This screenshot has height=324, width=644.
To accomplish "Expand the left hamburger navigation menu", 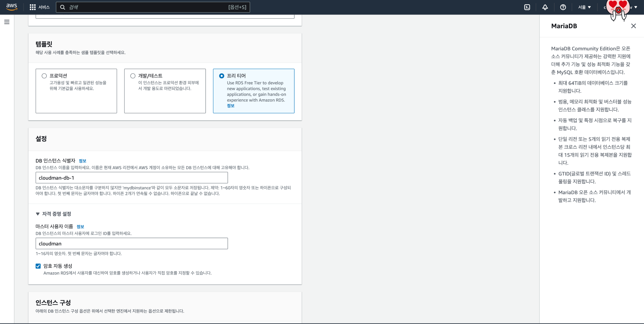I will (x=7, y=22).
